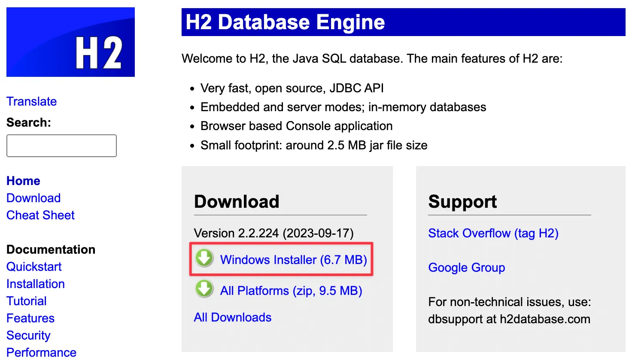Open the Translate link
The width and height of the screenshot is (632, 364).
tap(32, 101)
